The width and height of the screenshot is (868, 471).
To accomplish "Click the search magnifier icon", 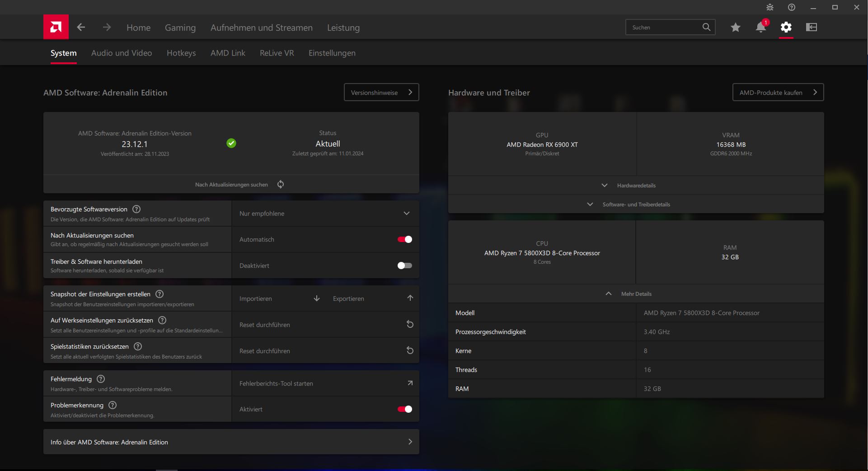I will tap(706, 27).
